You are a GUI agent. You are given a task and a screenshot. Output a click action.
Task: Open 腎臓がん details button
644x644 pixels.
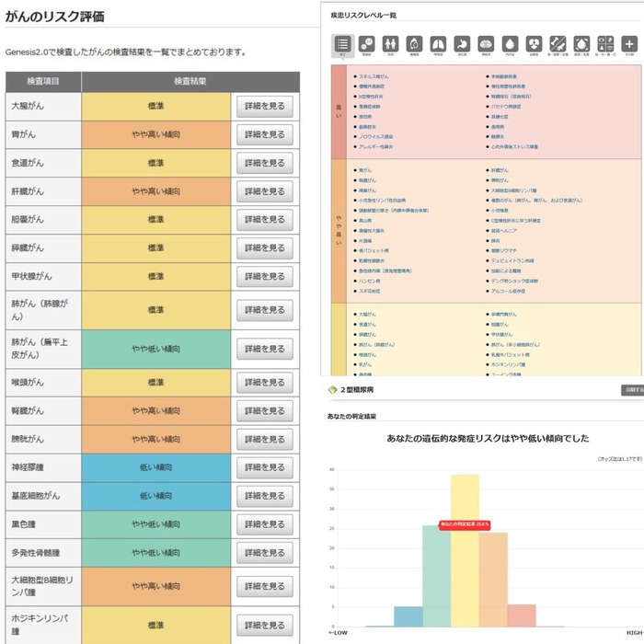point(265,410)
